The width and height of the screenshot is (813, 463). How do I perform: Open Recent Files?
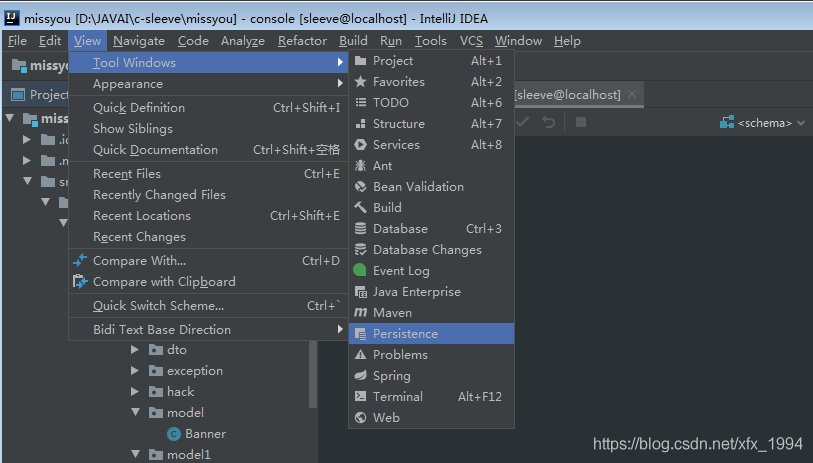[208, 174]
